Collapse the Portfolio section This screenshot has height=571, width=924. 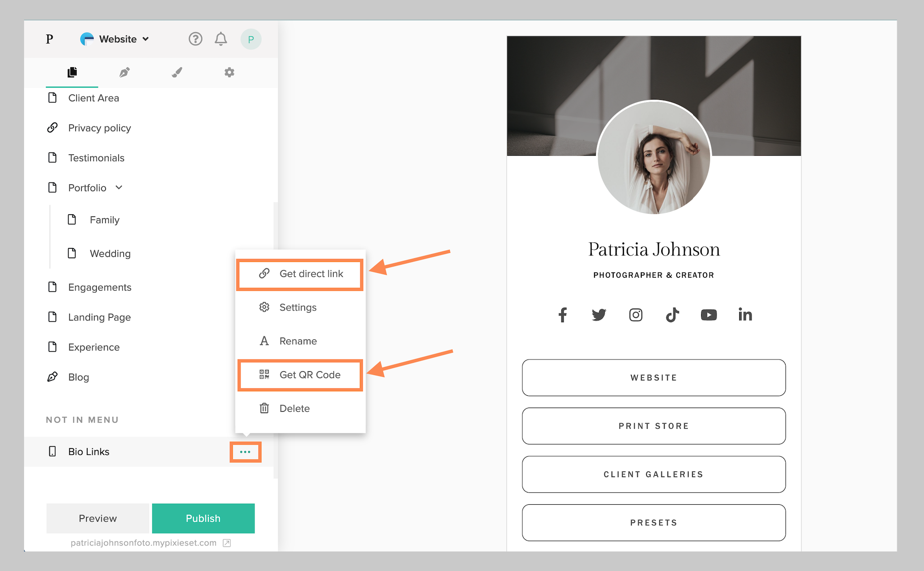pyautogui.click(x=119, y=187)
